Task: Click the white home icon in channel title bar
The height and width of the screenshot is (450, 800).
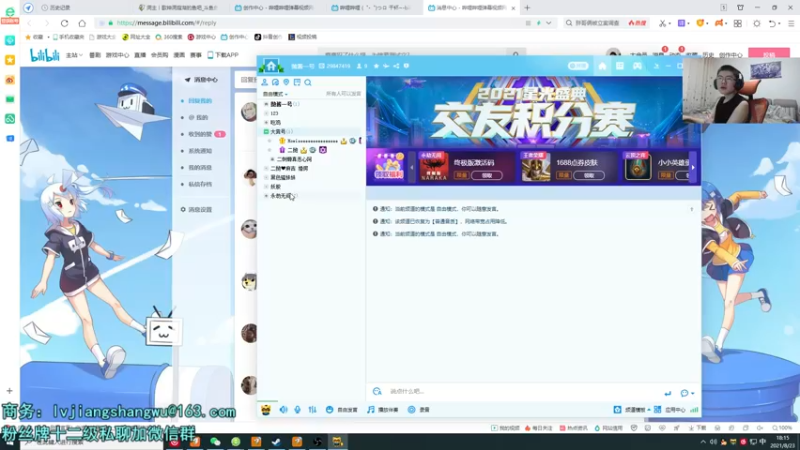Action: [x=602, y=66]
